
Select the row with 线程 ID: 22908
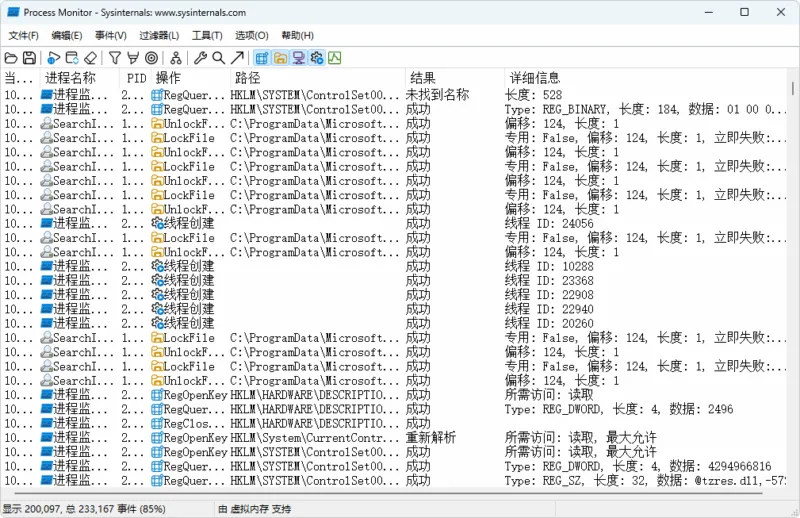point(395,295)
